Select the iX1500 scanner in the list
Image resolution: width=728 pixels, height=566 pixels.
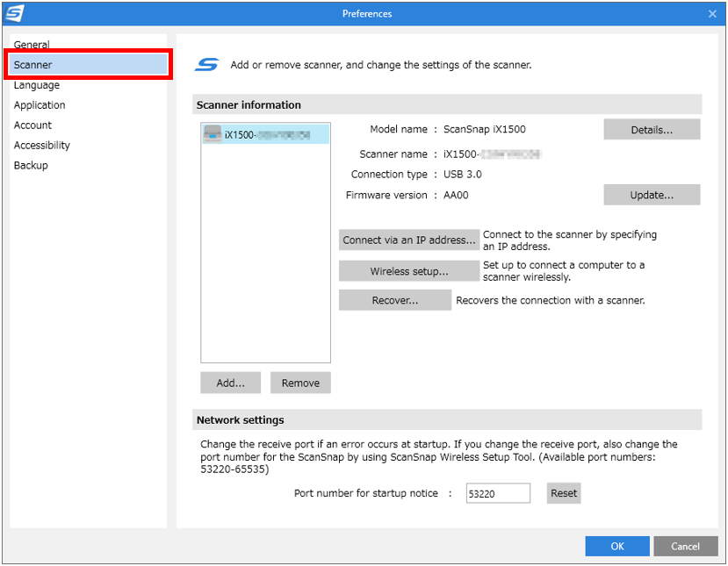(265, 134)
